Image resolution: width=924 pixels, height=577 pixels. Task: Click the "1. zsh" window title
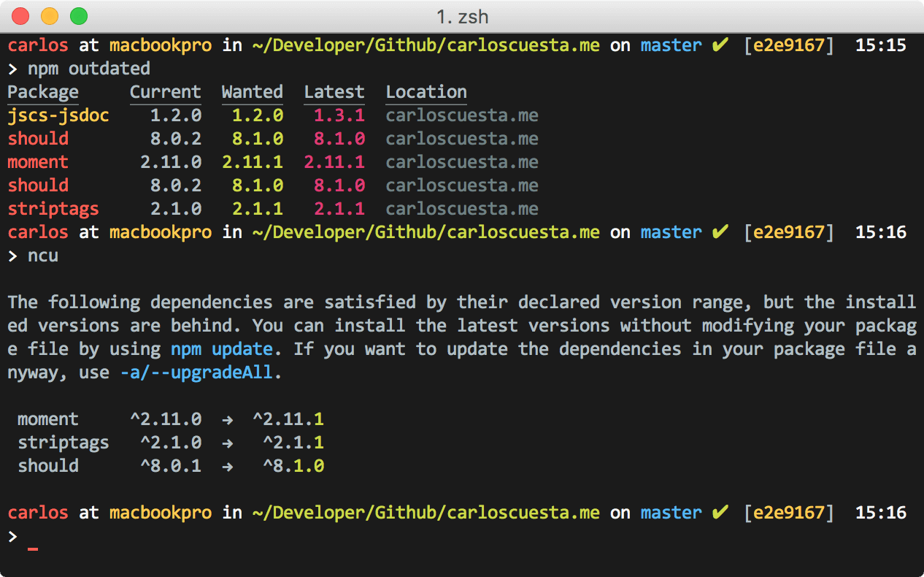tap(462, 16)
